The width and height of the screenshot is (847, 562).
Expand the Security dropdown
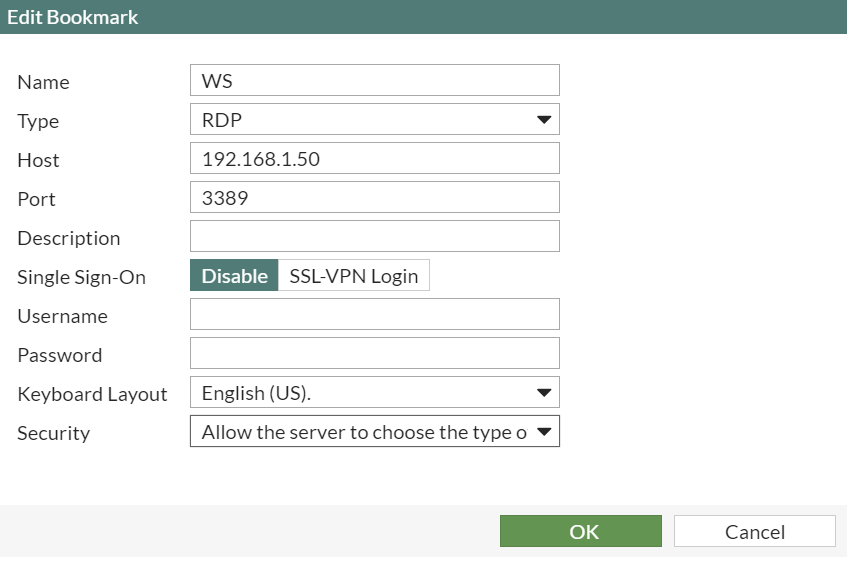(x=374, y=431)
